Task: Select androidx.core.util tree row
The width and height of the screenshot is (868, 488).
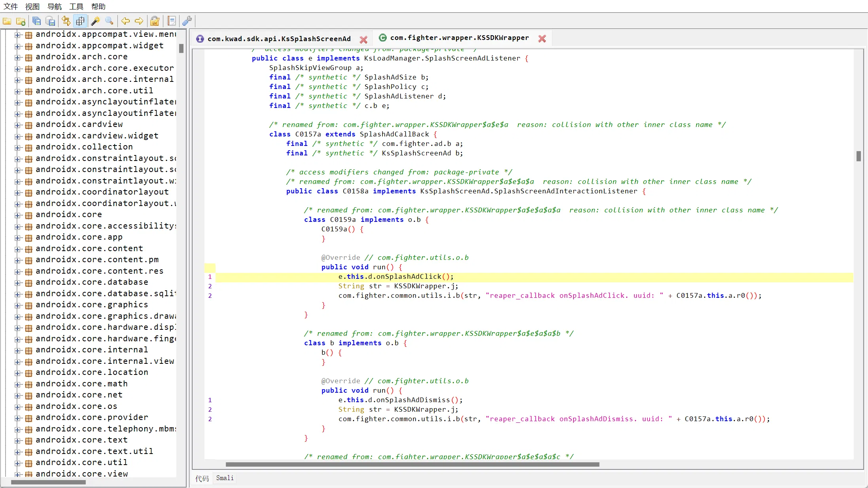Action: pos(81,462)
